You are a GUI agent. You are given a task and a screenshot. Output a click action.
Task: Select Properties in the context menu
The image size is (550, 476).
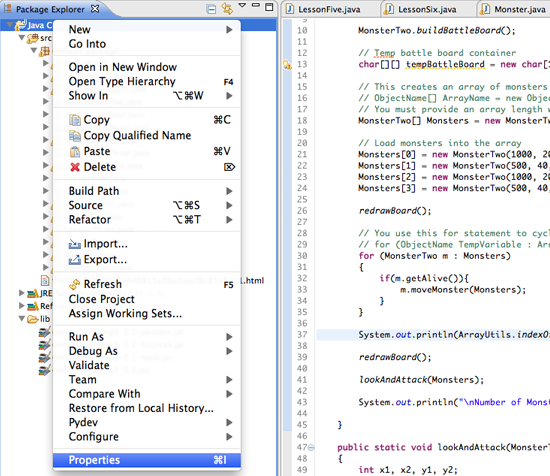coord(147,460)
